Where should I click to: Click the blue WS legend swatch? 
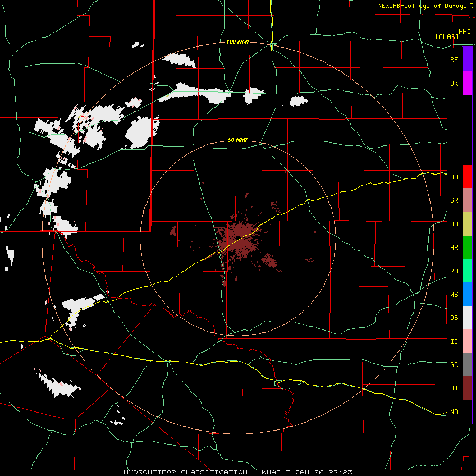coord(467,294)
